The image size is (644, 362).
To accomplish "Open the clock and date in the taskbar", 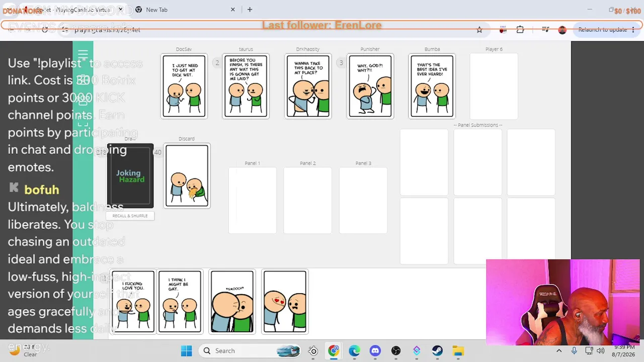I will (623, 351).
